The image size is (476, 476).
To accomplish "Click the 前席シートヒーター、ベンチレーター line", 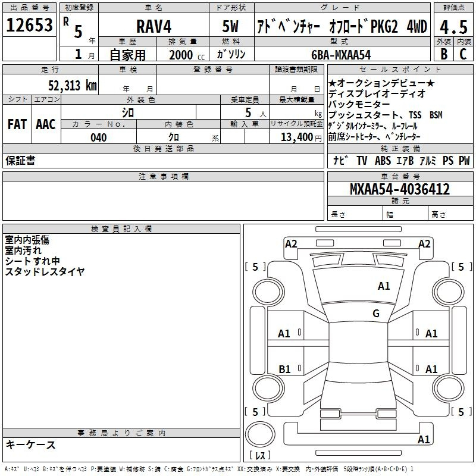I will [374, 137].
